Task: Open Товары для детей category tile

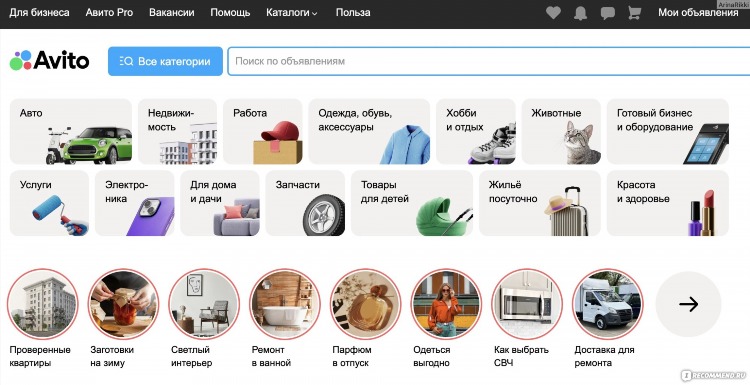Action: tap(412, 203)
